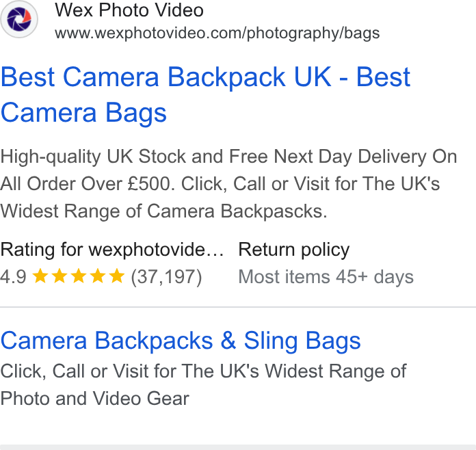Click the grey bar below the ad
476x450 pixels.
(x=238, y=447)
